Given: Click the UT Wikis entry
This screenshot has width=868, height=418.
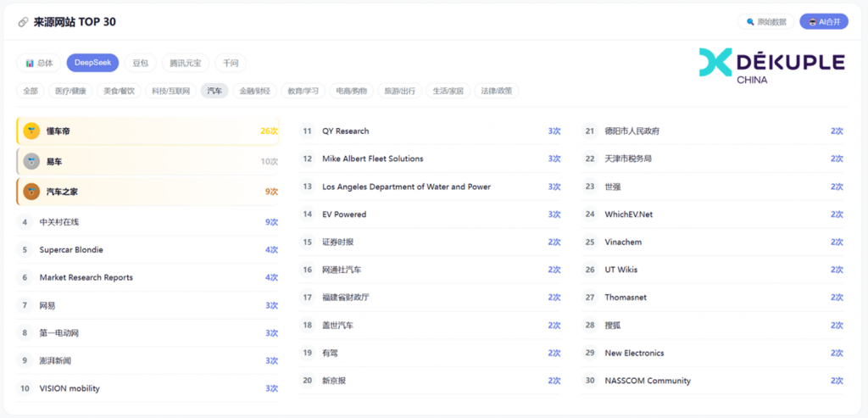Looking at the screenshot, I should pos(712,270).
